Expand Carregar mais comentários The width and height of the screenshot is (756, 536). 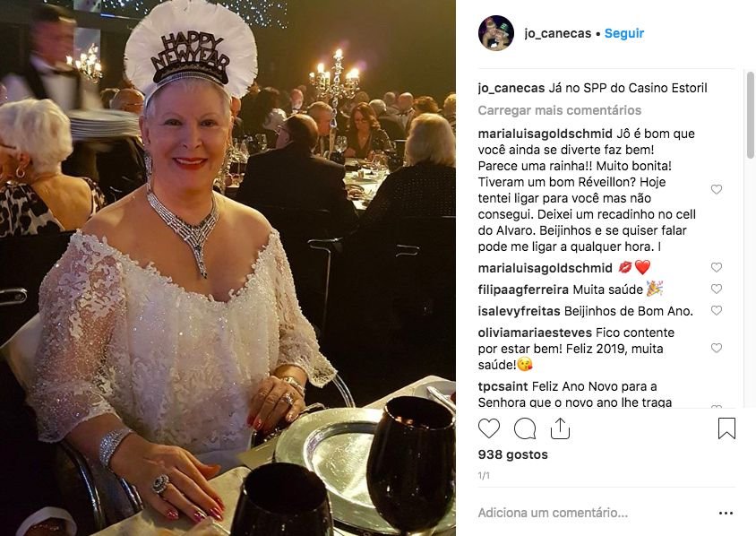[x=559, y=110]
